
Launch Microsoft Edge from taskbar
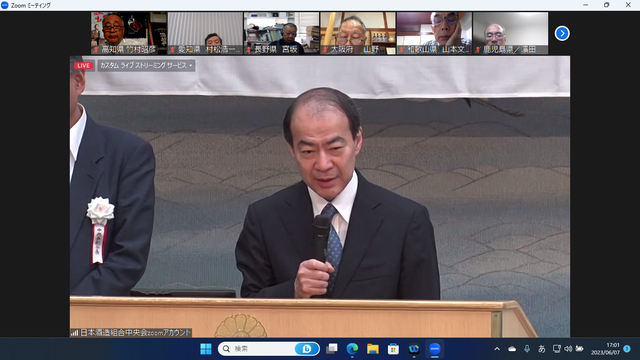(x=352, y=349)
